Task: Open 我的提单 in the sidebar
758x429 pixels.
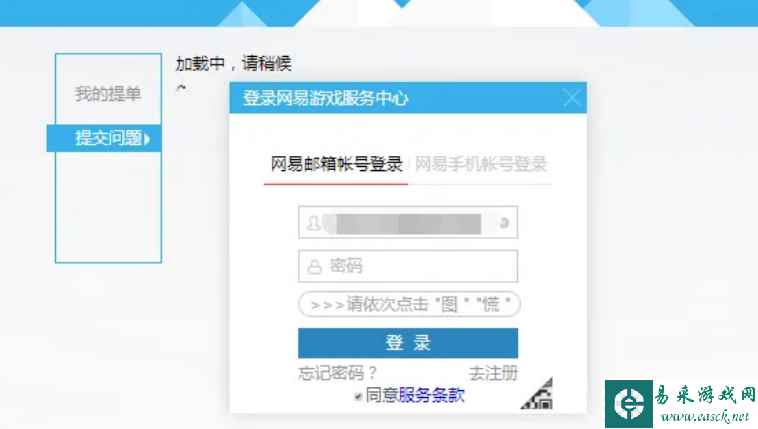Action: click(x=108, y=94)
